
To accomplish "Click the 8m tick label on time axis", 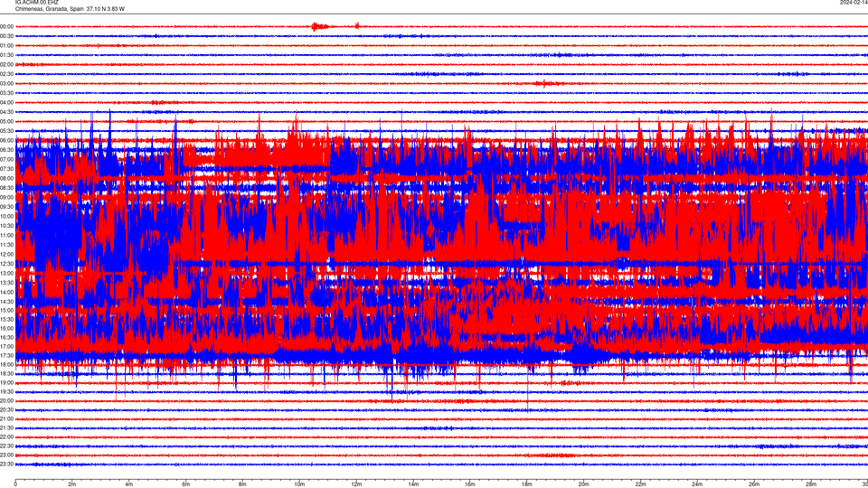I will [x=242, y=484].
